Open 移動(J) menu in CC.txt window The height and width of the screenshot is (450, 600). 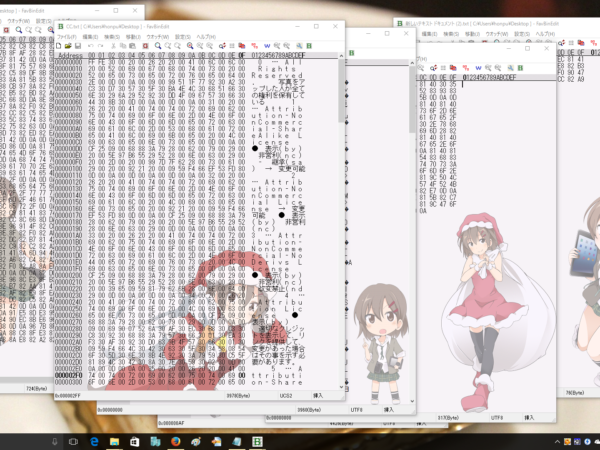coord(134,37)
